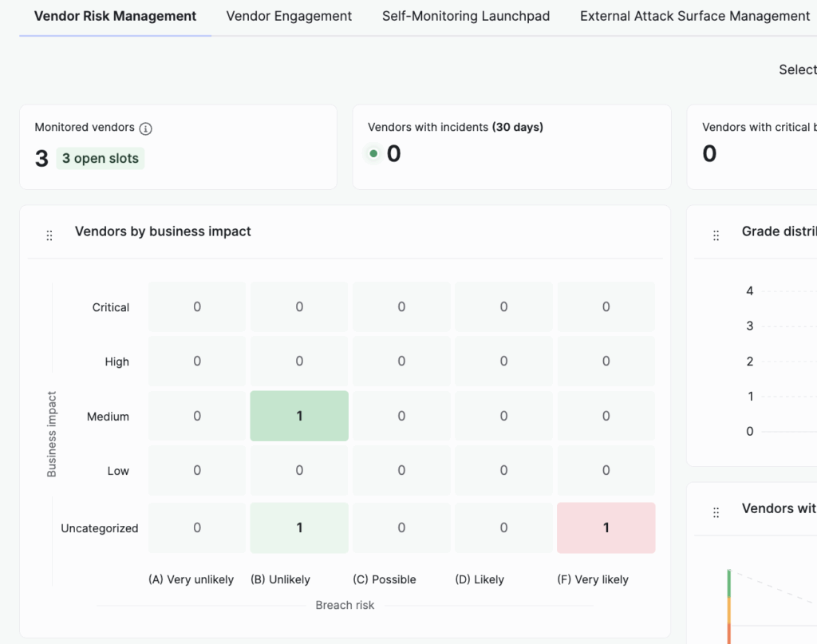This screenshot has width=817, height=644.
Task: Click the Monitored vendors info icon
Action: point(145,128)
